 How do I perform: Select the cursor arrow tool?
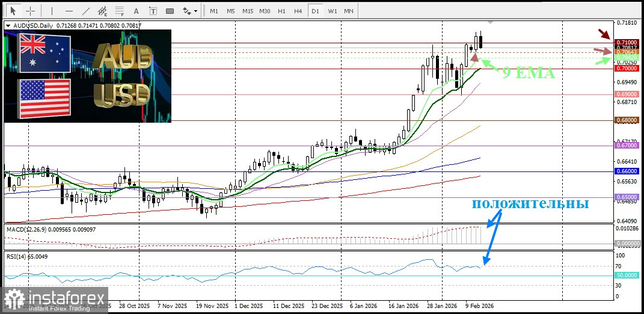(13, 11)
